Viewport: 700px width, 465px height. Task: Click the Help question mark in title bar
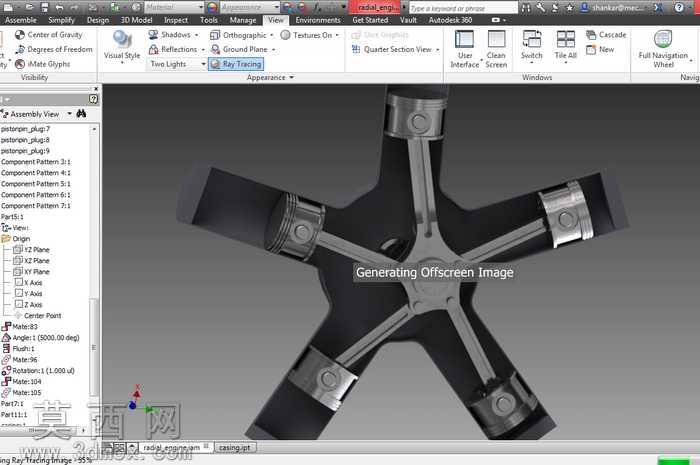[x=679, y=7]
